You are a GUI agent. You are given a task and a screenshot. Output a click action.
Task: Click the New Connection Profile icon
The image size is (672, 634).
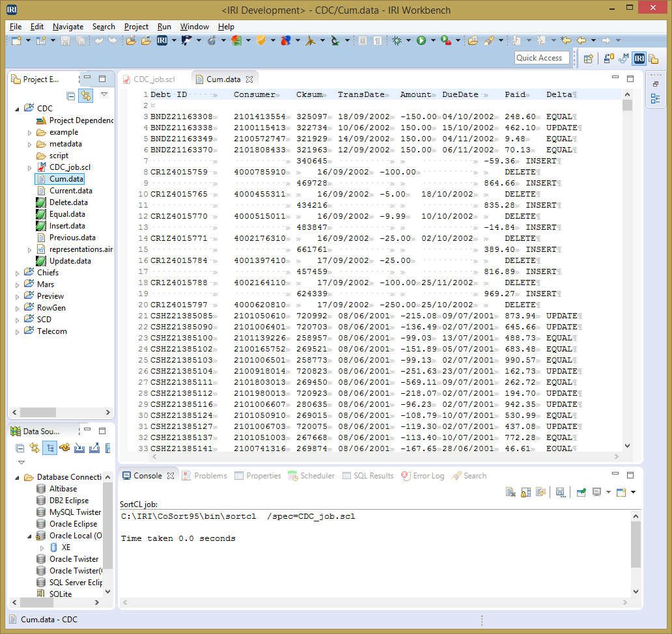click(64, 448)
